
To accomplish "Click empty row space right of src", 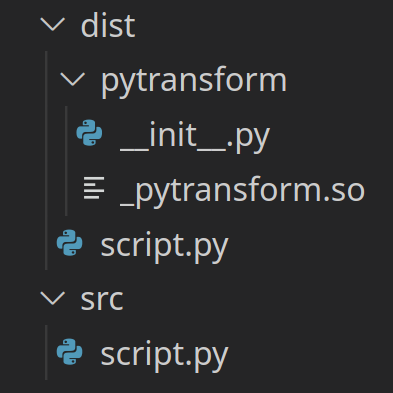I will pyautogui.click(x=258, y=298).
